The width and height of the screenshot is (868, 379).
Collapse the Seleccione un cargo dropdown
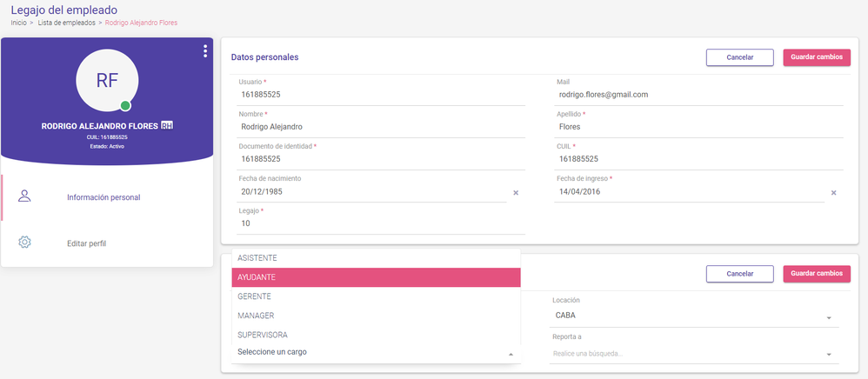pyautogui.click(x=511, y=354)
